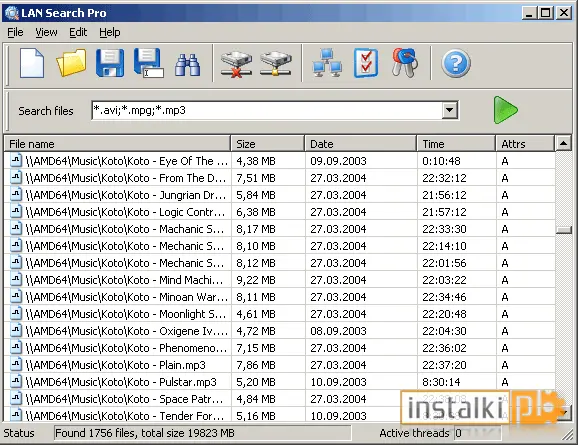578x445 pixels.
Task: Sort by the Time column header
Action: 456,144
